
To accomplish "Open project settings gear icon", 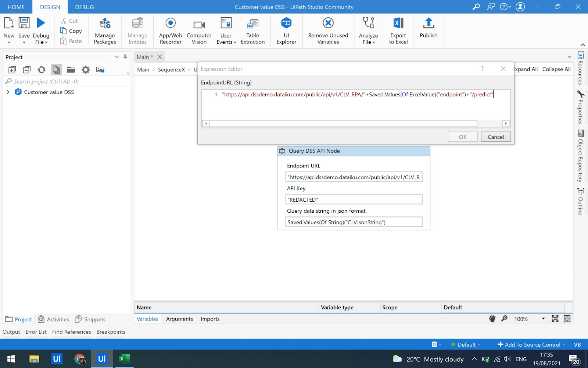I will click(x=86, y=70).
